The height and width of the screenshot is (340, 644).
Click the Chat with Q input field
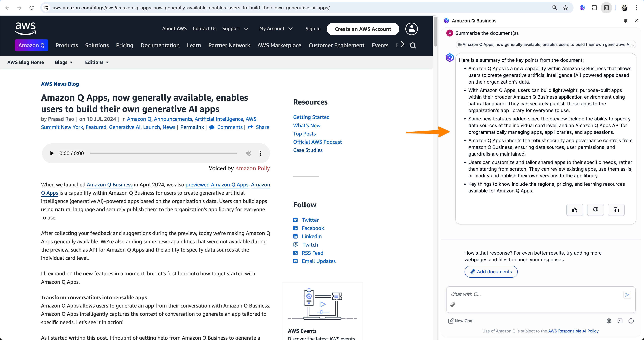point(535,294)
